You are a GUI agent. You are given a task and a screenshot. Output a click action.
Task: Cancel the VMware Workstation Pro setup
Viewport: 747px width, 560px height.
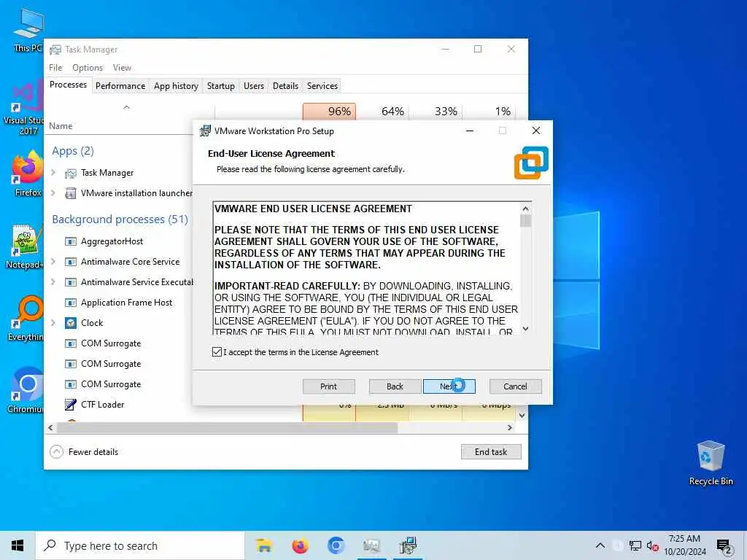click(516, 386)
